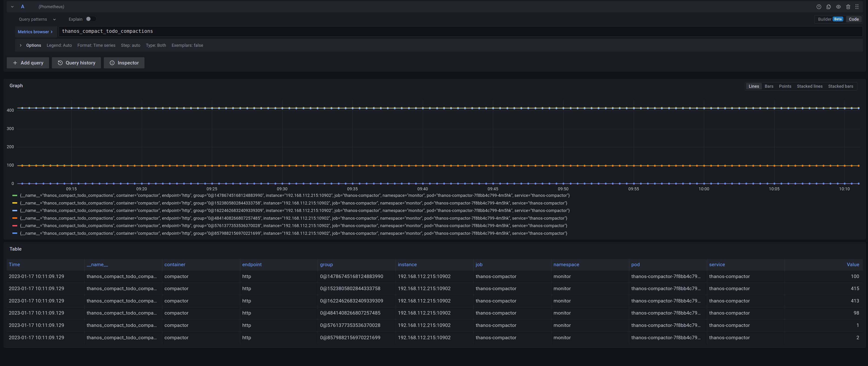Open the Inspector panel
This screenshot has height=366, width=868.
(x=124, y=63)
